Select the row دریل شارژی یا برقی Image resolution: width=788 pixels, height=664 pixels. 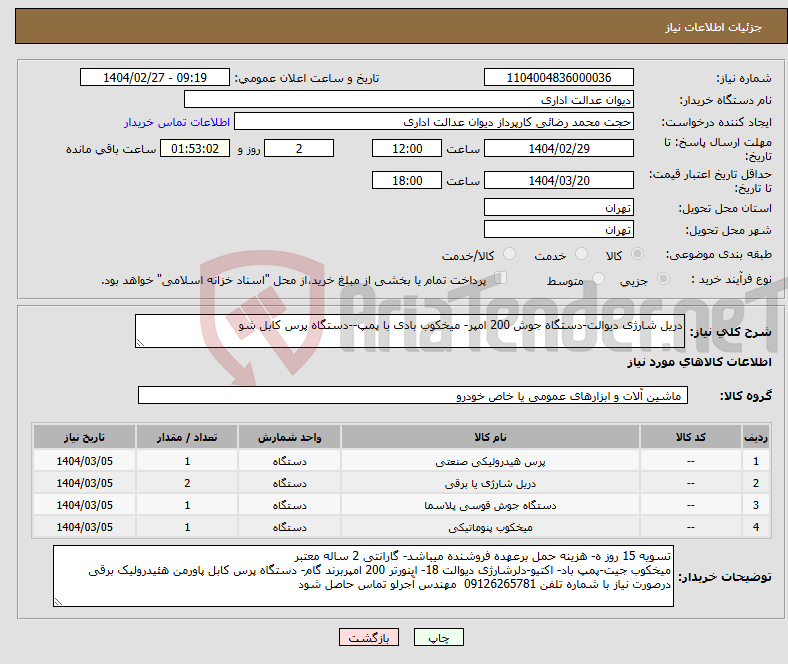tap(402, 483)
